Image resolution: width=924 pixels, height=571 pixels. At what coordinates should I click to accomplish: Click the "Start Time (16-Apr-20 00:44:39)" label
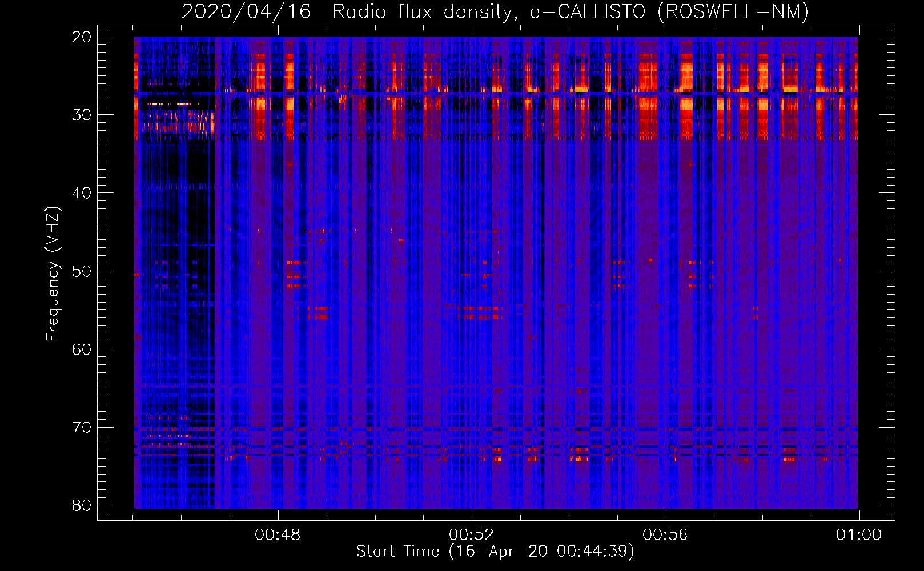pos(495,551)
